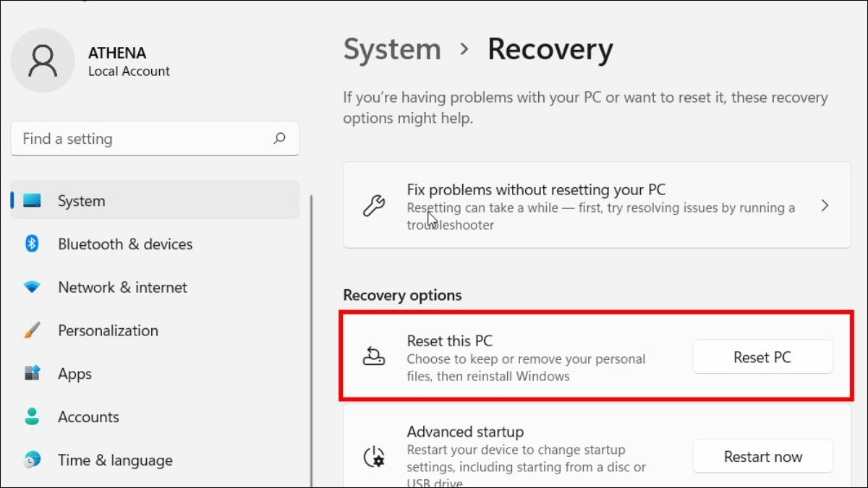Image resolution: width=868 pixels, height=488 pixels.
Task: Click the Restart now button
Action: (762, 457)
